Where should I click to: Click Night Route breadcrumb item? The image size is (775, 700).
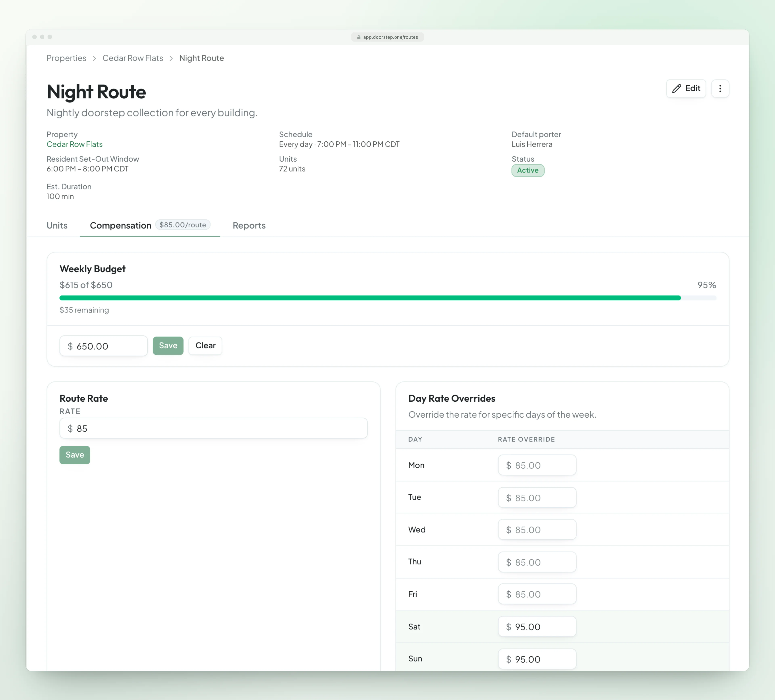pos(201,58)
